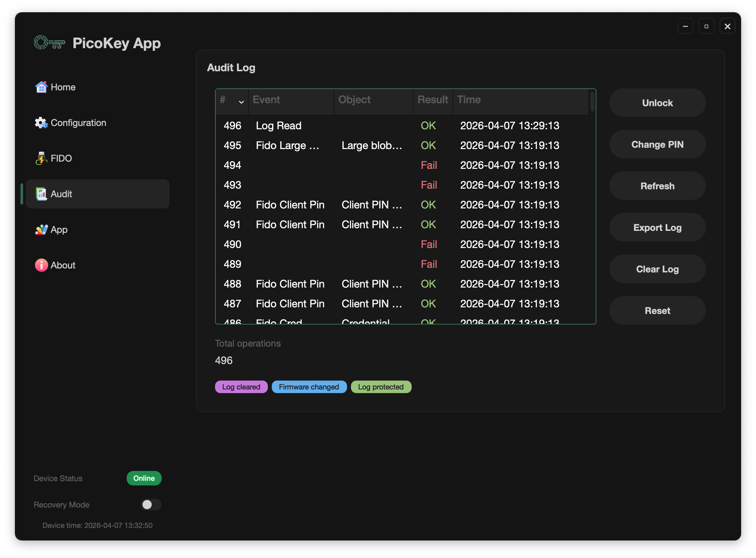Click the Clear Log button
This screenshot has height=558, width=756.
click(657, 269)
